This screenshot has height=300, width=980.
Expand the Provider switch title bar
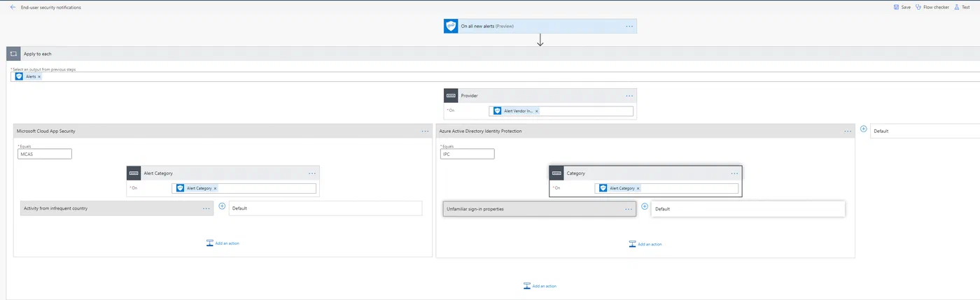(x=540, y=95)
